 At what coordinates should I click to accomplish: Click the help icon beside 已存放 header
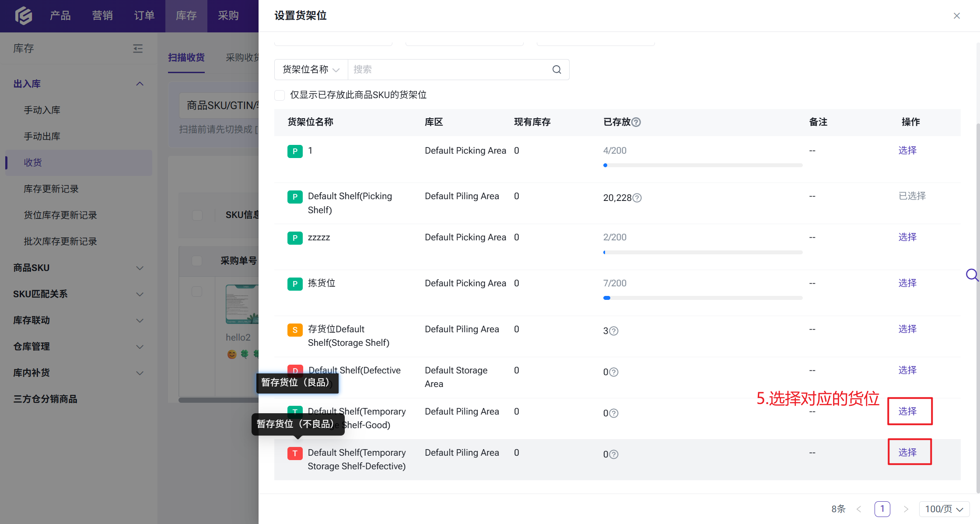(637, 122)
